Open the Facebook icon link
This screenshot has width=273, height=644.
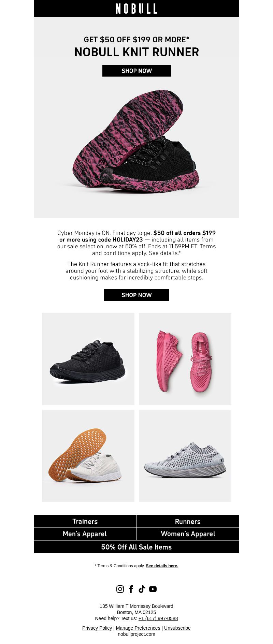[x=131, y=589]
